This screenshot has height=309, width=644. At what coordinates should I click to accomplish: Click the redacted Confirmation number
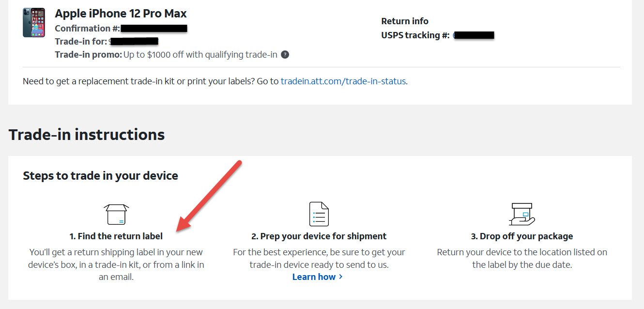point(154,29)
